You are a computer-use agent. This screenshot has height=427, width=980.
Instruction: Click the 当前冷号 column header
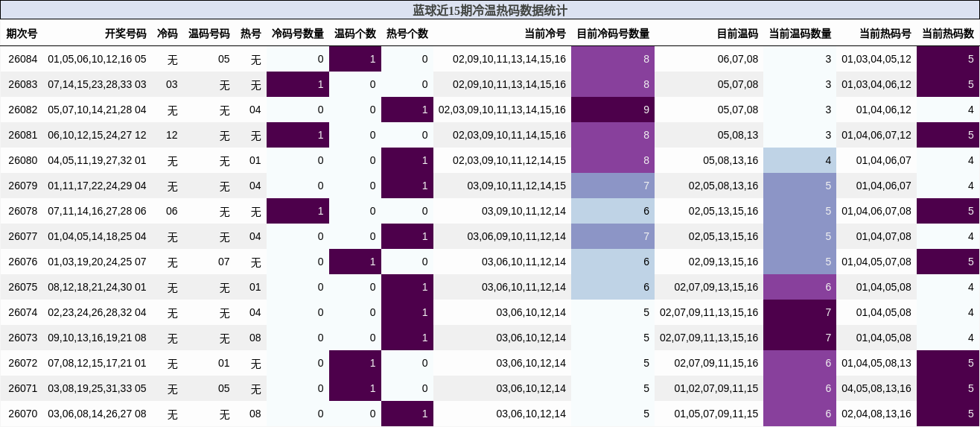545,34
